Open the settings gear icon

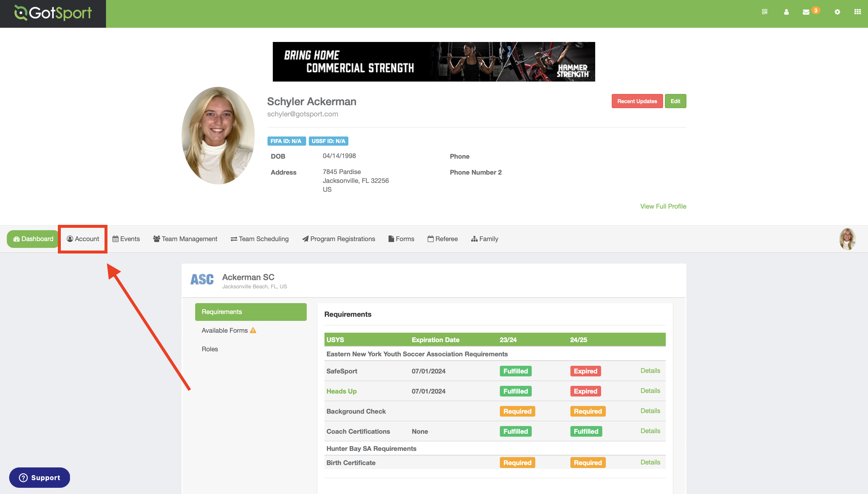tap(837, 12)
